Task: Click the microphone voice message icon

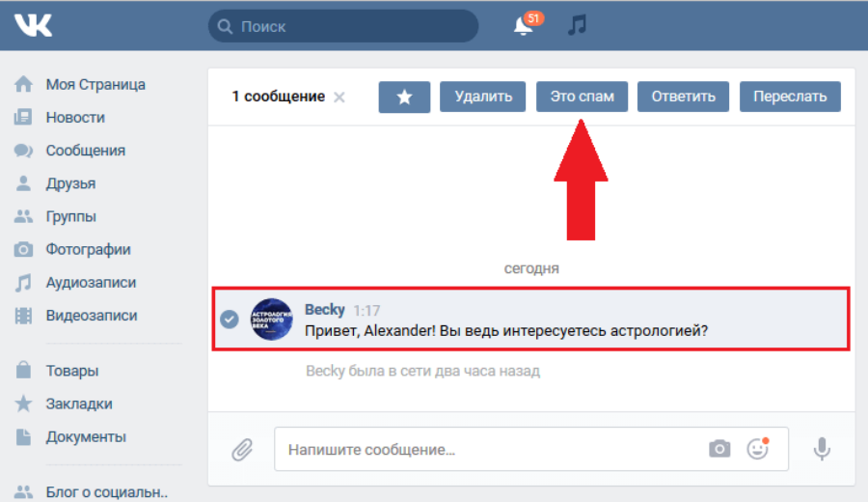Action: click(822, 449)
